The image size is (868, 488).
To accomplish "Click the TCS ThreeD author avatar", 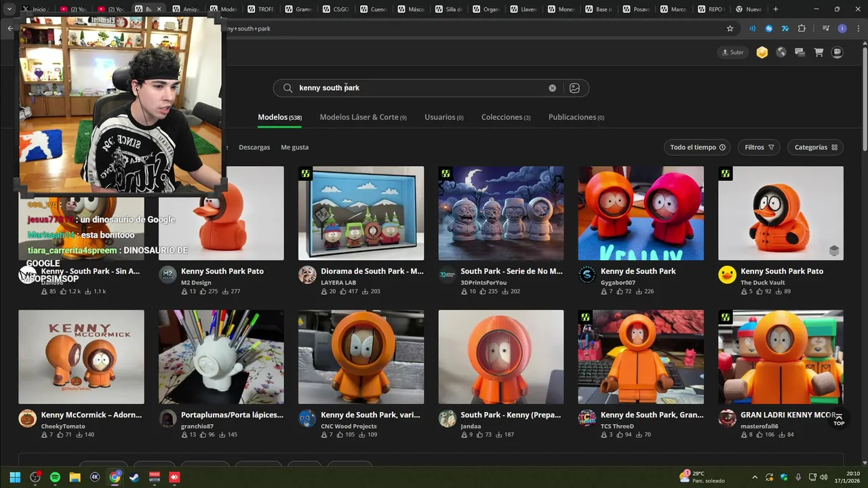I will 587,418.
